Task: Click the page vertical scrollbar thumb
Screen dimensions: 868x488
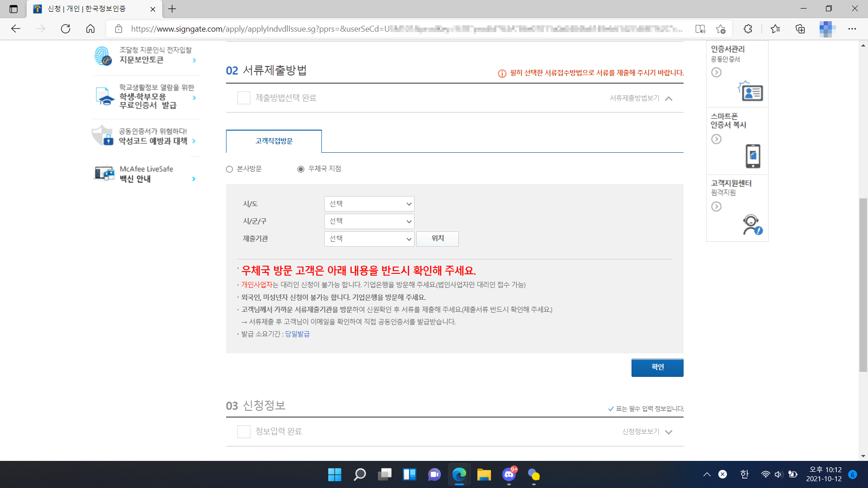Action: 863,285
